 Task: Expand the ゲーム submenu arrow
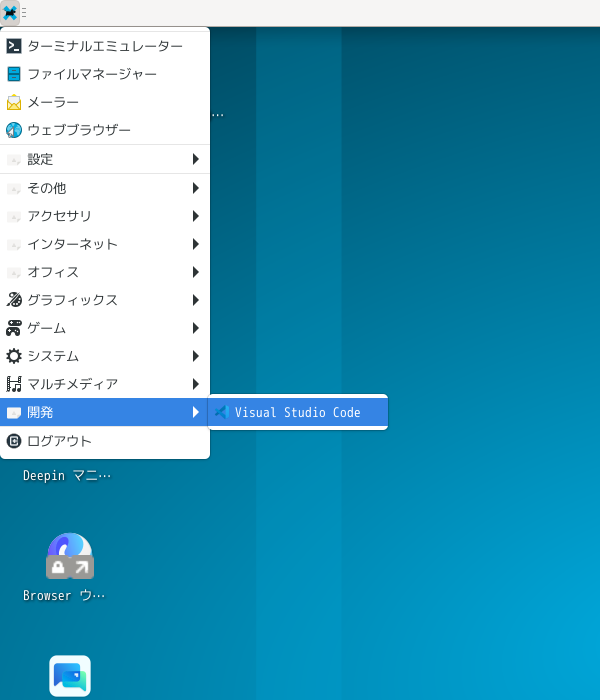pyautogui.click(x=196, y=328)
